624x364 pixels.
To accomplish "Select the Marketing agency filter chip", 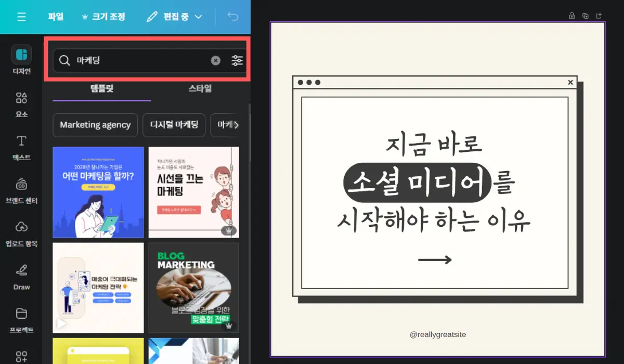I will [95, 125].
